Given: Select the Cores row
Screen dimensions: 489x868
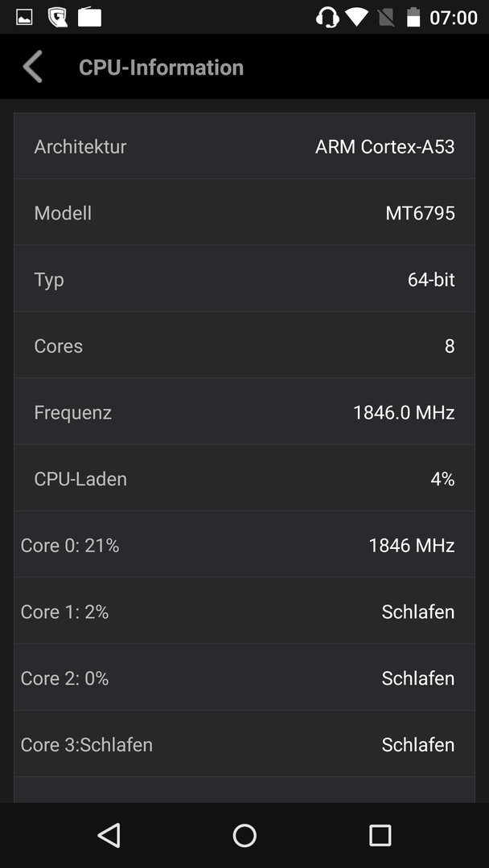Looking at the screenshot, I should point(244,346).
